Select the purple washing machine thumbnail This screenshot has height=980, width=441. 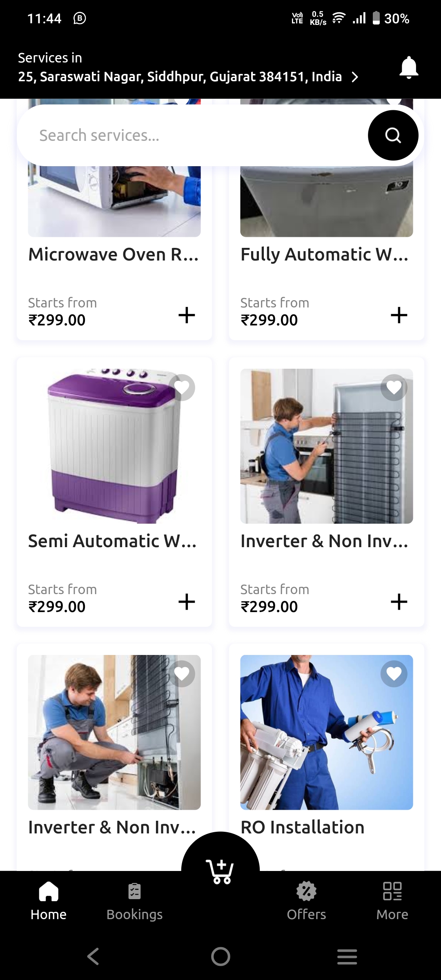pos(114,446)
